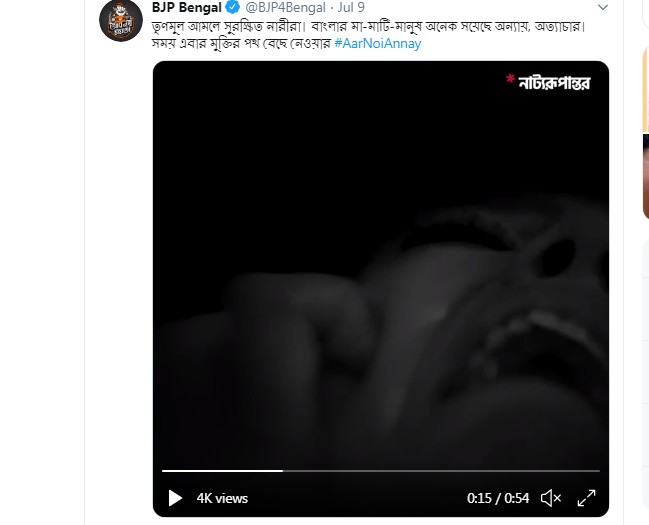The height and width of the screenshot is (525, 649).
Task: Click the Bengali tweet text body
Action: 368,35
